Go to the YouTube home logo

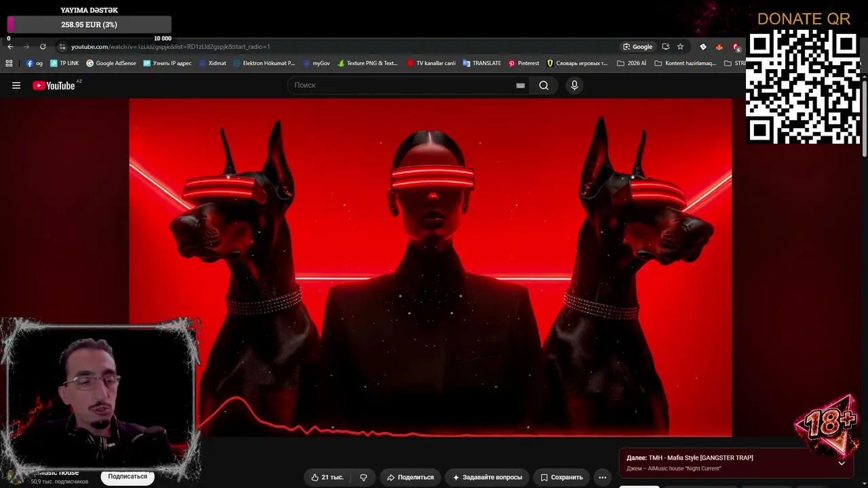tap(54, 85)
